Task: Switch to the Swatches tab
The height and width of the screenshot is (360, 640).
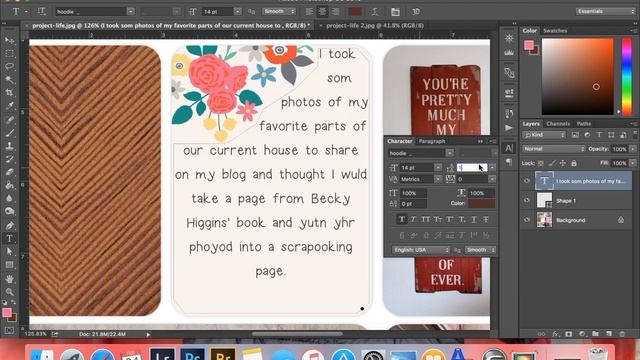Action: tap(555, 31)
